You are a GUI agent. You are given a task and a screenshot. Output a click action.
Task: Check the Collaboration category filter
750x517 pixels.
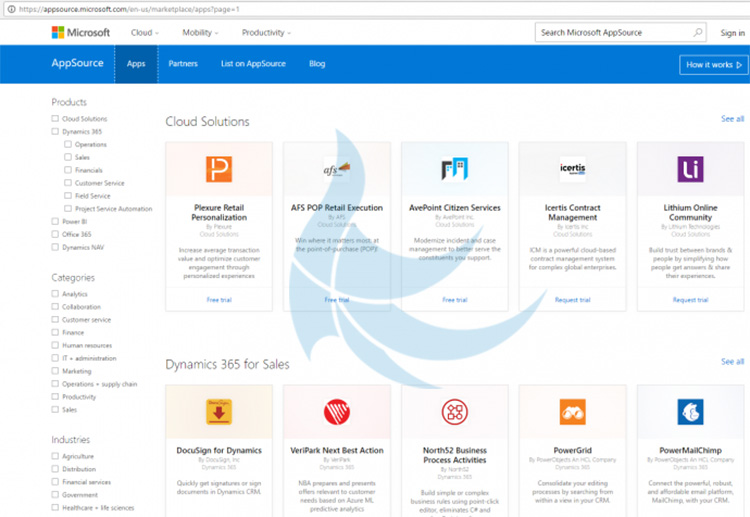click(55, 307)
